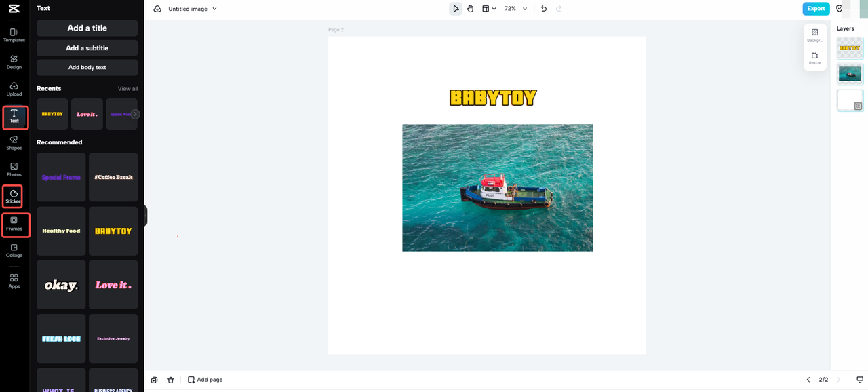Image resolution: width=868 pixels, height=392 pixels.
Task: Click Add a title button
Action: [87, 28]
